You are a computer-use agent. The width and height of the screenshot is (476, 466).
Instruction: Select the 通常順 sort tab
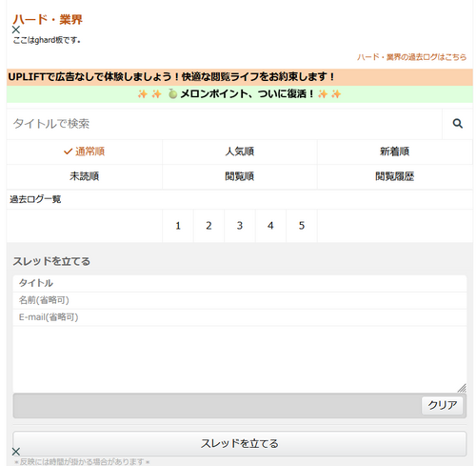coord(85,152)
